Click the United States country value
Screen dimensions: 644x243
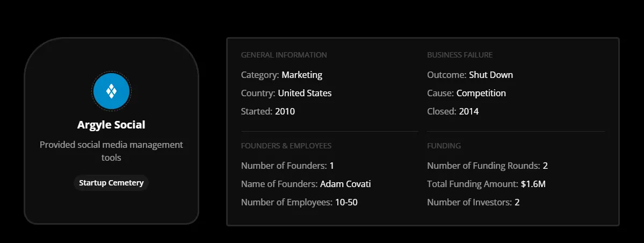[x=305, y=93]
